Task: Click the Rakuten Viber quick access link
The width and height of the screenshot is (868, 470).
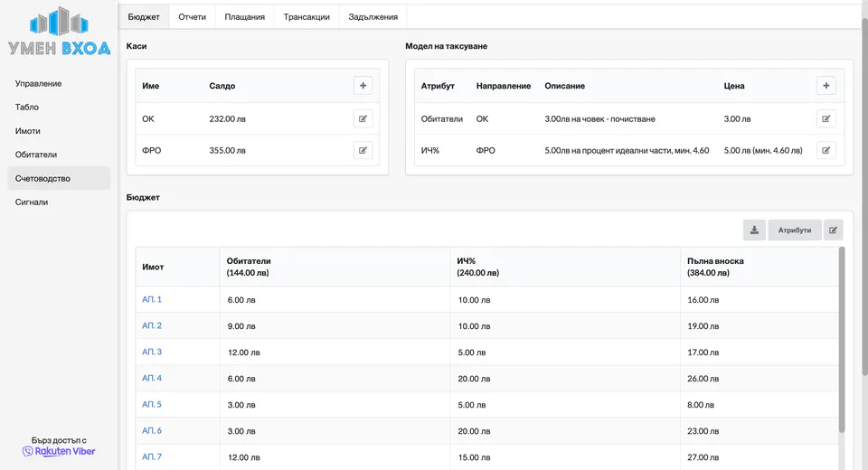Action: [60, 451]
